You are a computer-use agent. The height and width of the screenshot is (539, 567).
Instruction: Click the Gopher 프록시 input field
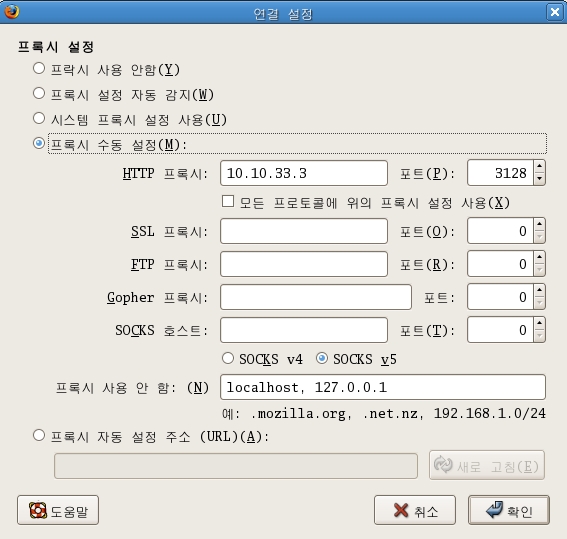(316, 297)
